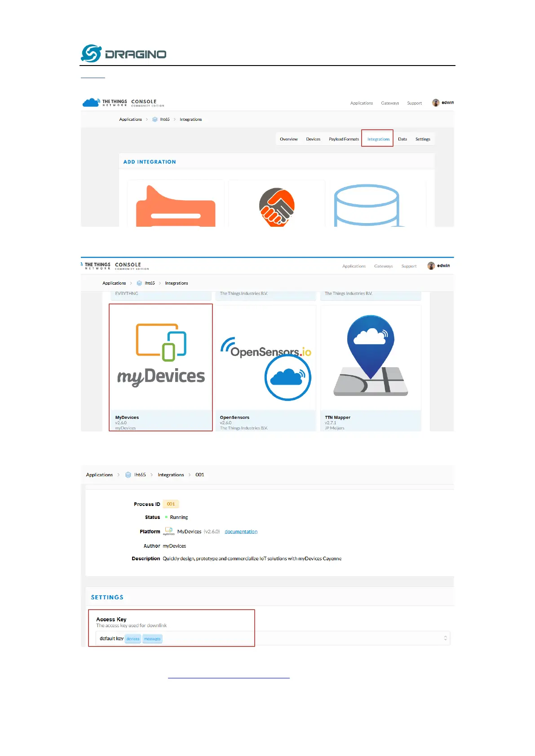Click the small MyDevices icon beside Platform
The width and height of the screenshot is (535, 756).
[169, 531]
